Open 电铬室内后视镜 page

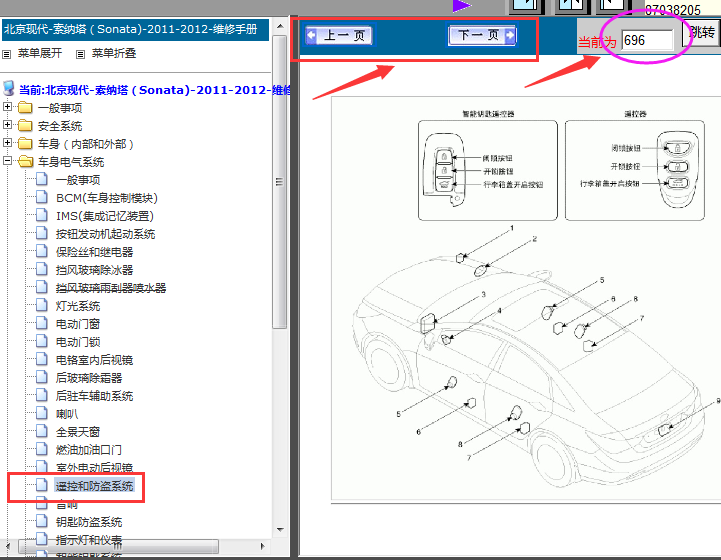pyautogui.click(x=94, y=360)
